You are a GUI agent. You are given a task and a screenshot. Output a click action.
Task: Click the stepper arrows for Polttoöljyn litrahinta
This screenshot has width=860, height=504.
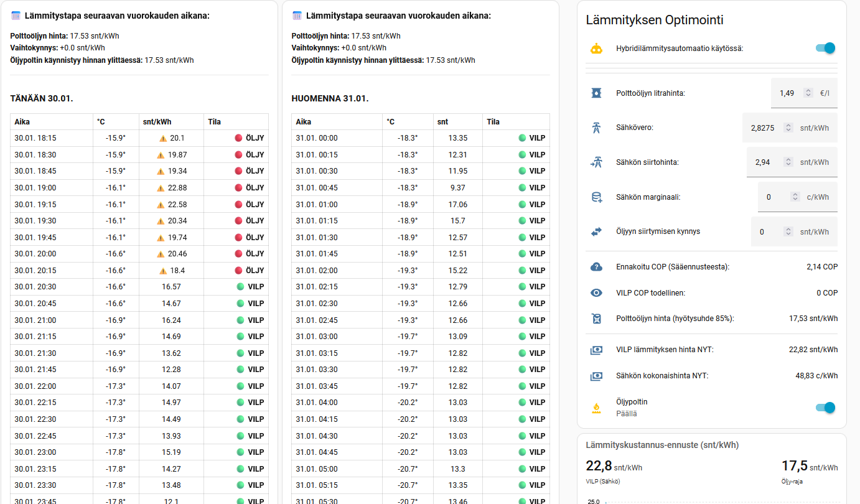[808, 92]
